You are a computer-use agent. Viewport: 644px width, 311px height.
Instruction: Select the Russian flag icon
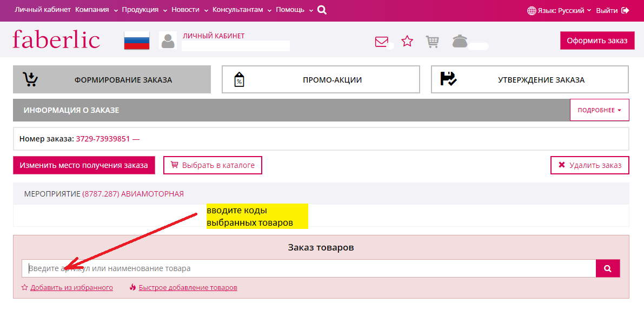[x=137, y=40]
